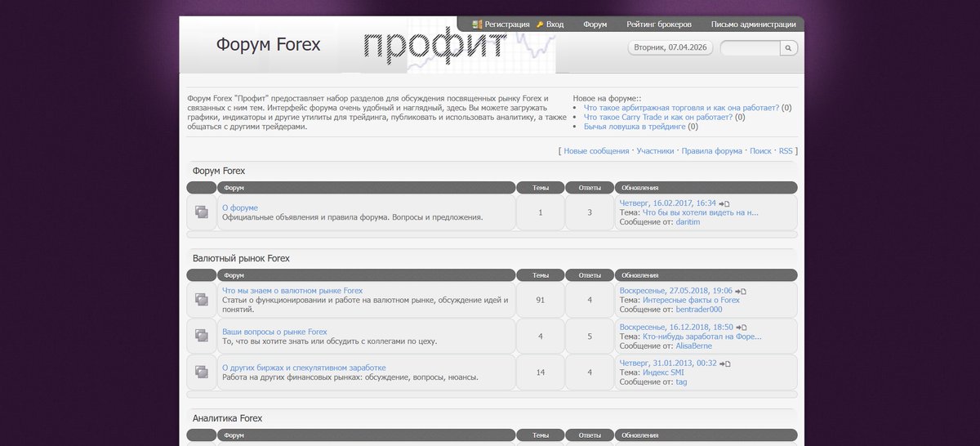Open date link Четверг, 31.01.2013, 00:32
The width and height of the screenshot is (980, 446).
click(668, 363)
